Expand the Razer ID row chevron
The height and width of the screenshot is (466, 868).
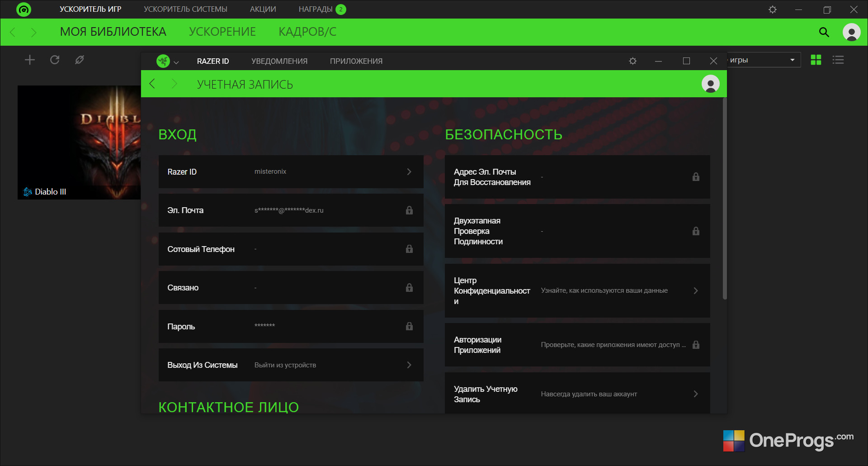pyautogui.click(x=409, y=172)
